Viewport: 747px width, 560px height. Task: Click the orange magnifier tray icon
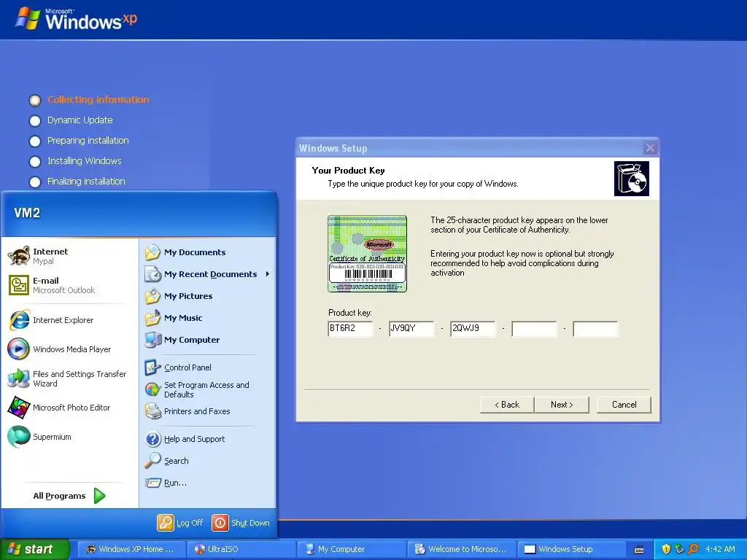[693, 549]
